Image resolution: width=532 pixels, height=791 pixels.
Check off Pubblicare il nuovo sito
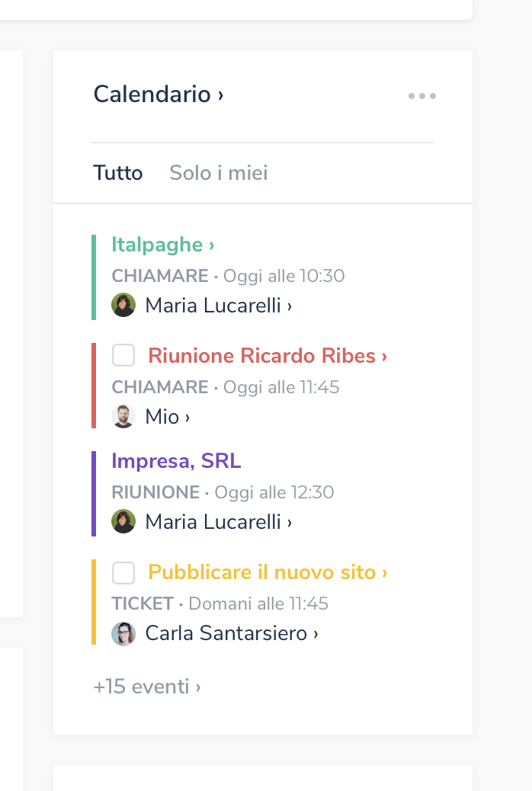123,572
